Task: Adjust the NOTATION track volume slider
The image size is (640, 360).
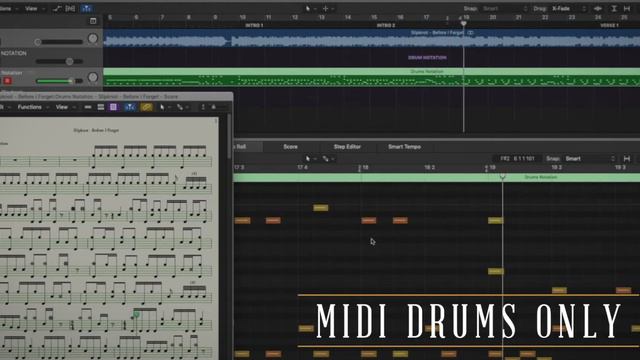Action: 59,61
